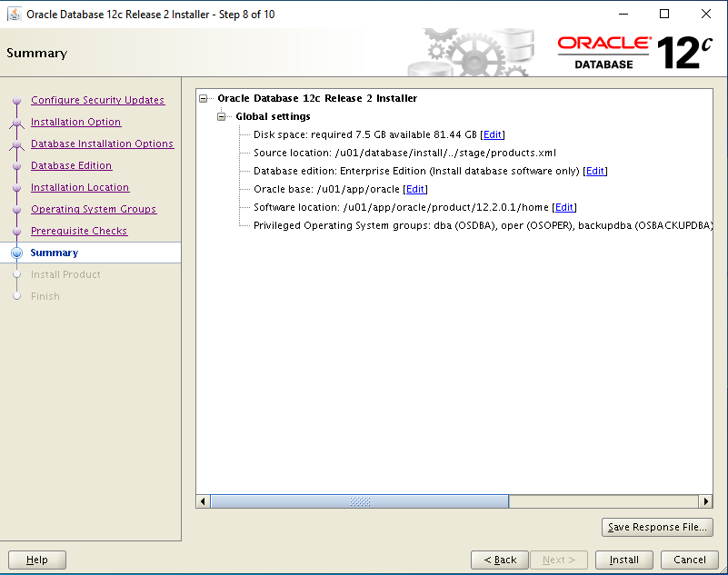
Task: Edit the Software location path
Action: tap(564, 207)
